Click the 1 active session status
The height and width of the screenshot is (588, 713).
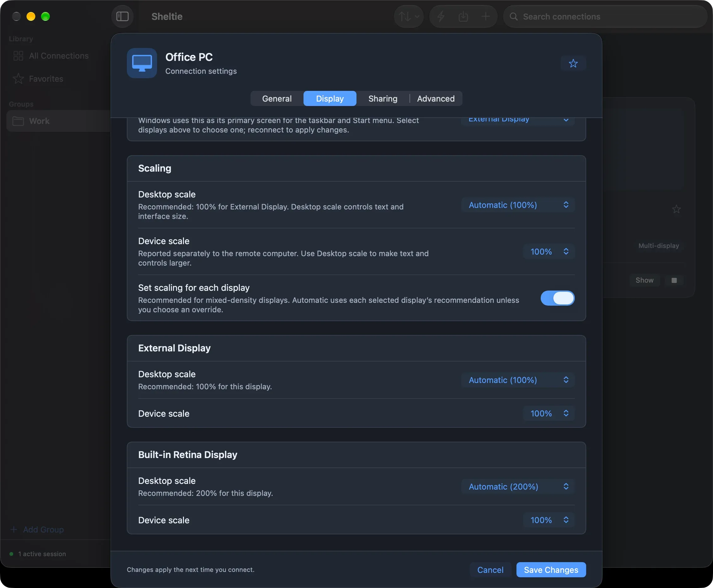(38, 554)
